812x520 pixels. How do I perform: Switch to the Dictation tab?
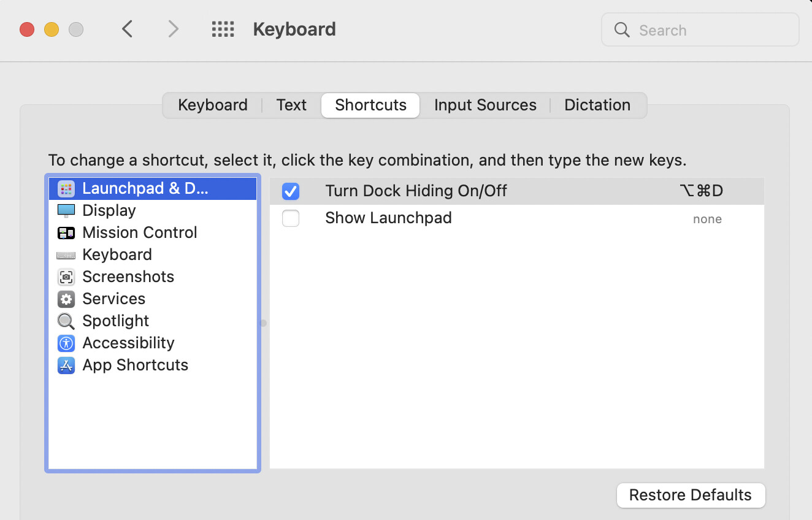[597, 105]
